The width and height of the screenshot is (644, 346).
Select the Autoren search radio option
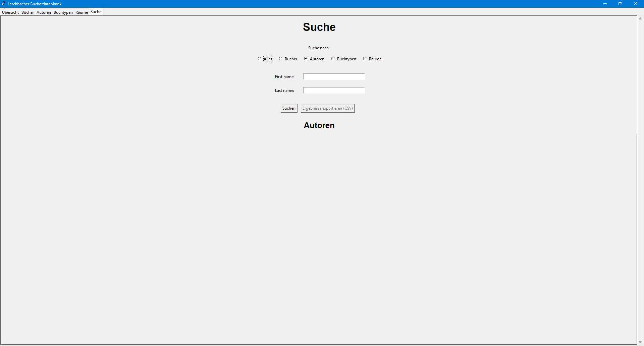click(306, 59)
